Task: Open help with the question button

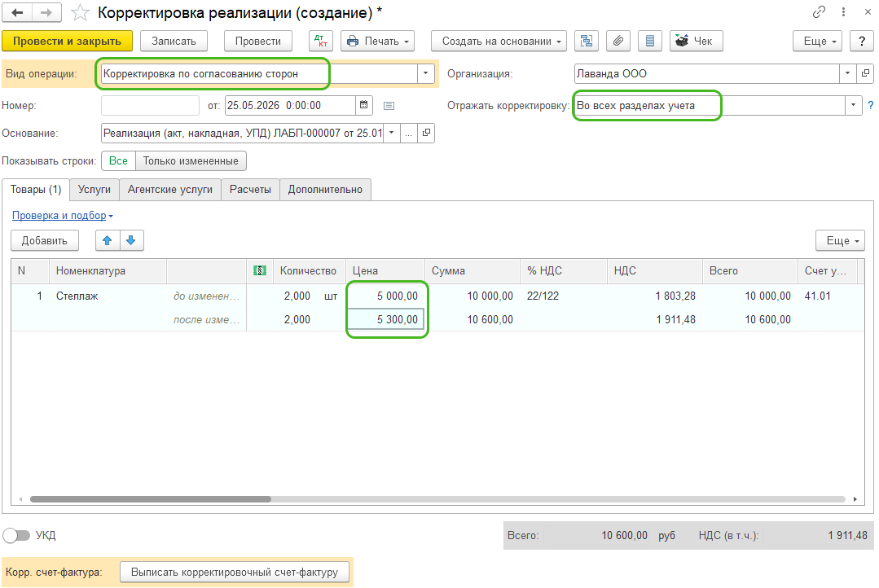Action: tap(862, 41)
